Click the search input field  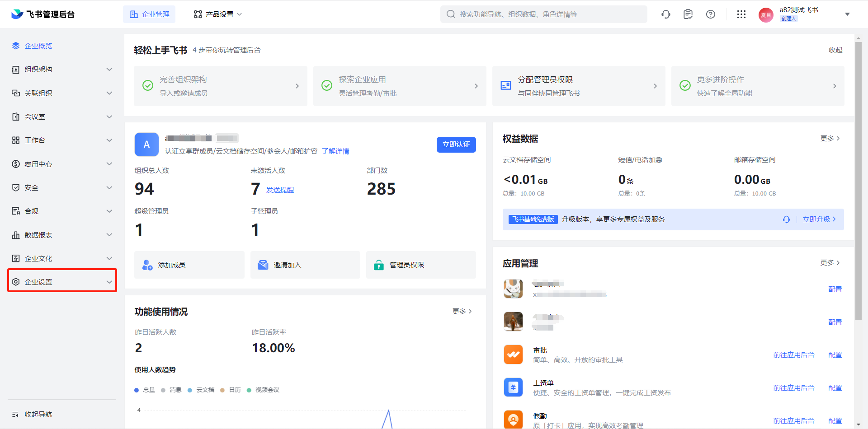pyautogui.click(x=544, y=14)
